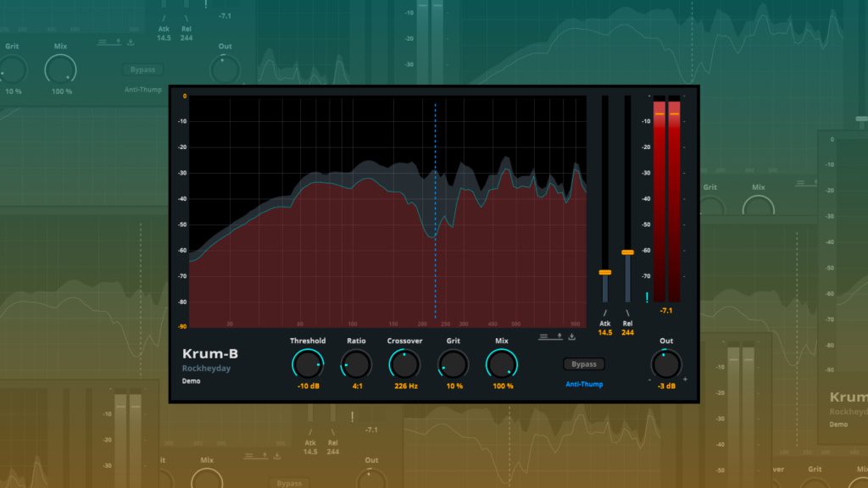This screenshot has width=868, height=488.
Task: Click the Mix knob in the sharp Krum-B panel
Action: click(502, 364)
